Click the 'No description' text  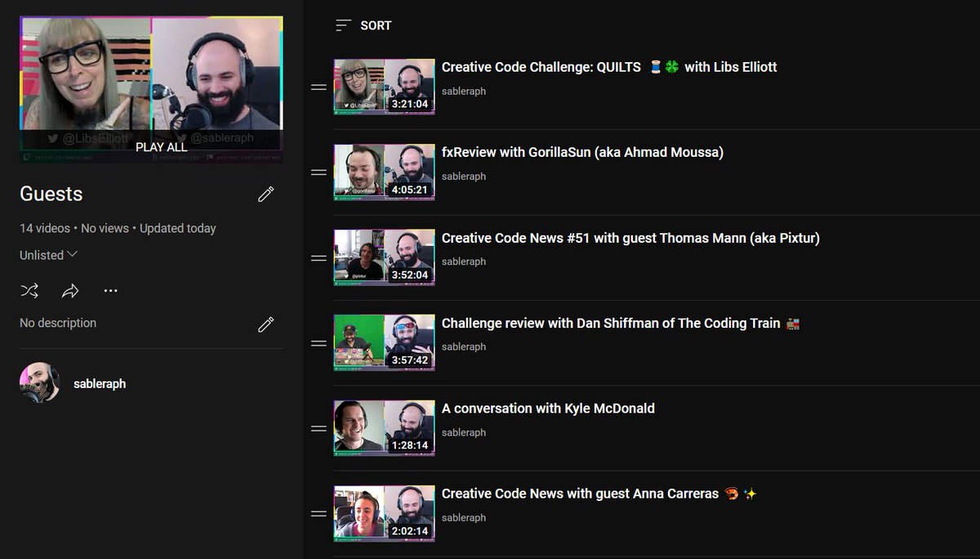pos(58,323)
